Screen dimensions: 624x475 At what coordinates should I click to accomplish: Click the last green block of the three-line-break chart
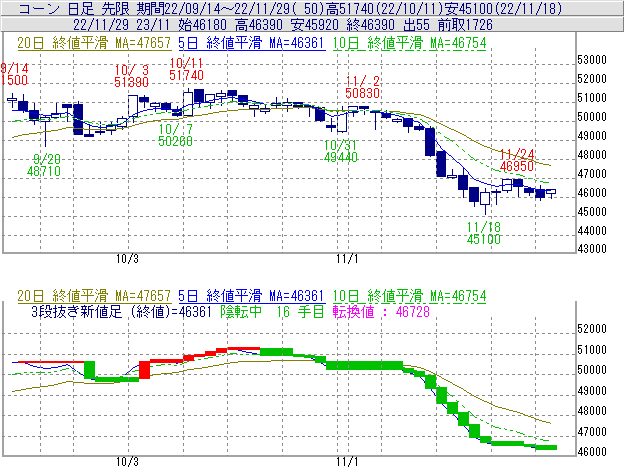546,448
